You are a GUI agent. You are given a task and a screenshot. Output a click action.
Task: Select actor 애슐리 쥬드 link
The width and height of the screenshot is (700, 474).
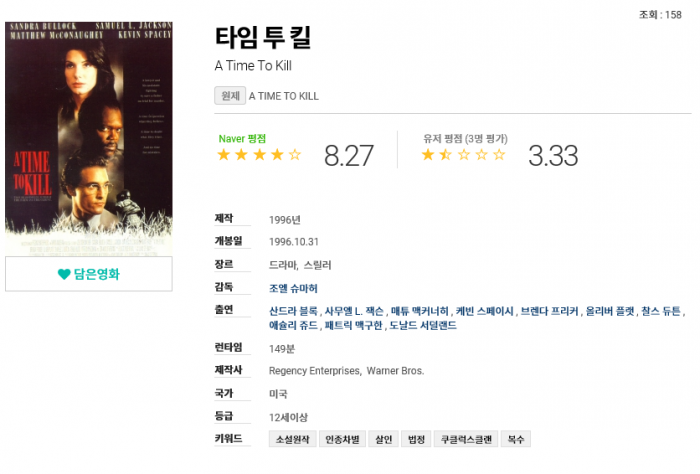click(293, 326)
